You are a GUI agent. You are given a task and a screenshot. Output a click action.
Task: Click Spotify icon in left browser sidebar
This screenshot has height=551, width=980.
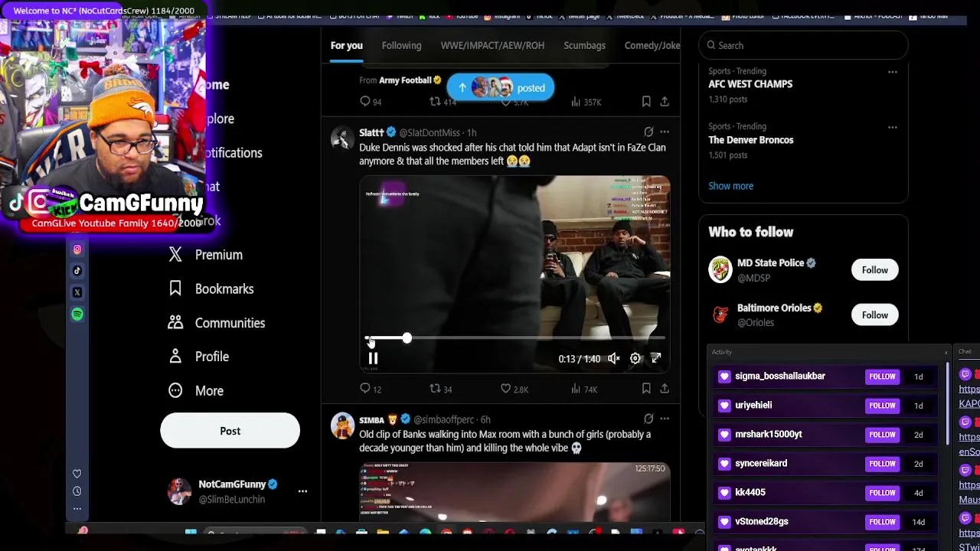click(77, 315)
